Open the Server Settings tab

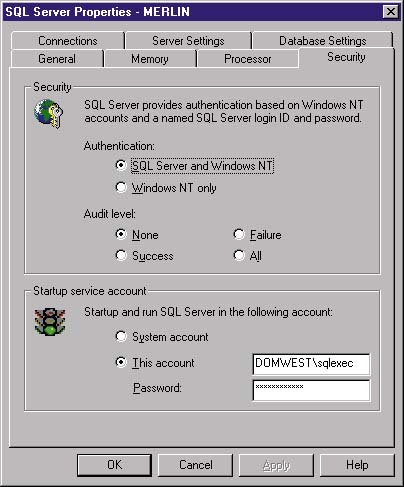[x=188, y=41]
